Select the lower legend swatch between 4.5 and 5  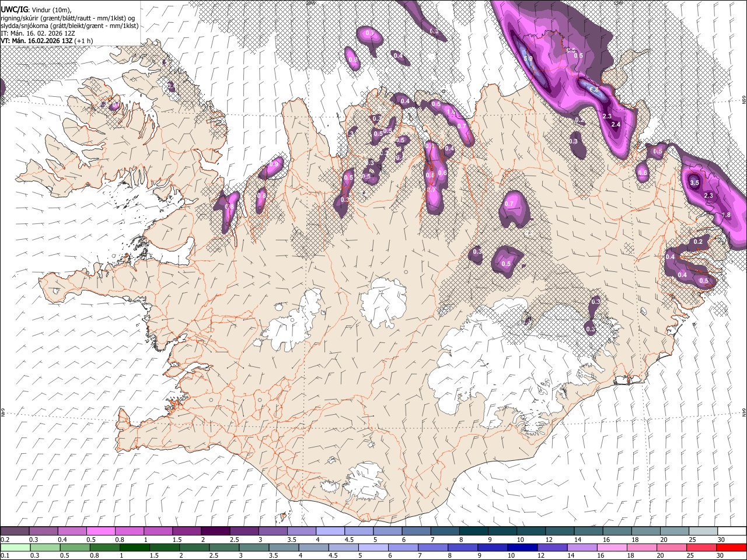(x=344, y=547)
